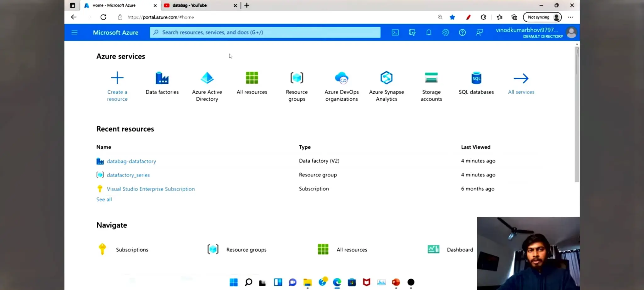644x290 pixels.
Task: Click See all recent resources
Action: pyautogui.click(x=104, y=199)
